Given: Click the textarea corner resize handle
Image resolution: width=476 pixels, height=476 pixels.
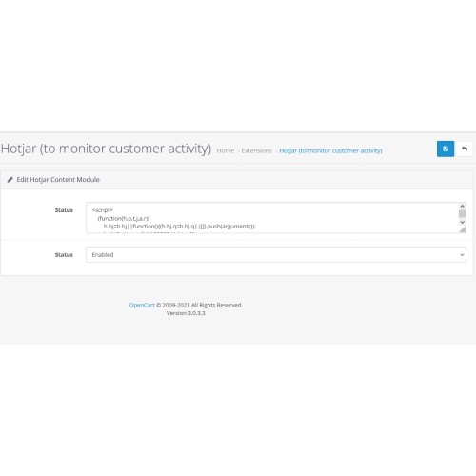Looking at the screenshot, I should (x=463, y=229).
